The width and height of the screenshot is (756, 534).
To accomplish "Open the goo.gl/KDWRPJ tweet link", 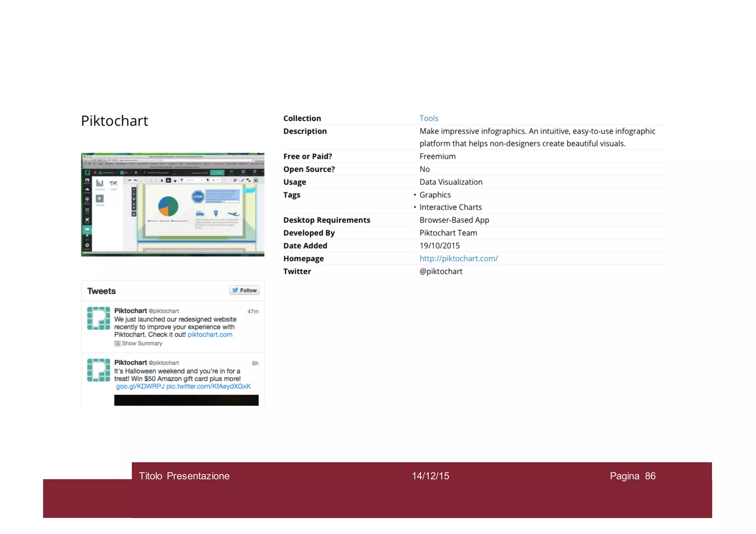I will (x=140, y=386).
